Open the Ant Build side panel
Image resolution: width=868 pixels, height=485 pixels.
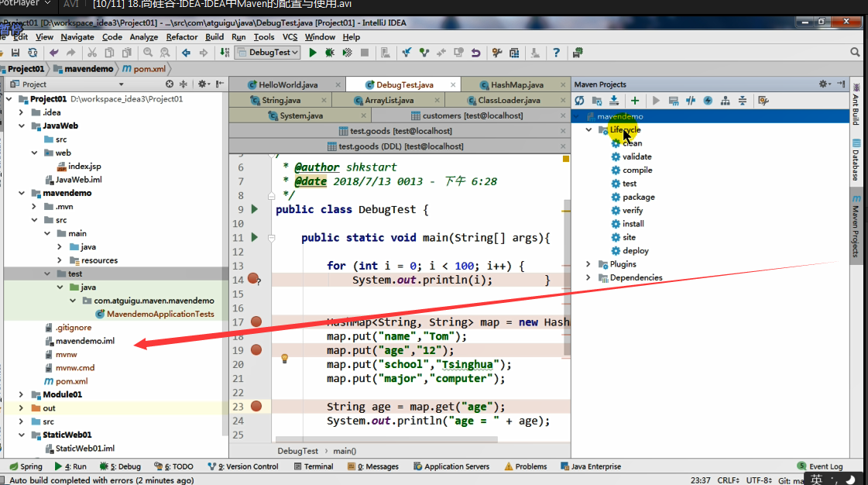(856, 104)
